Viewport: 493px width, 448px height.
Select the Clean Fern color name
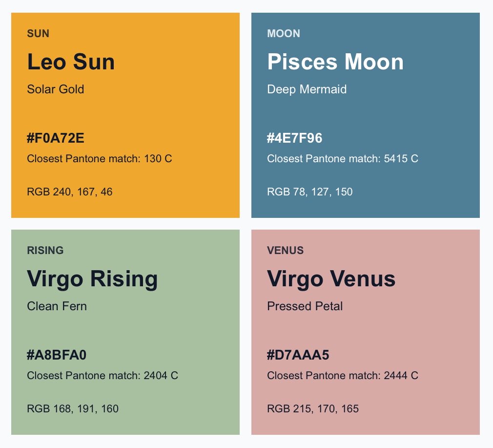coord(57,306)
